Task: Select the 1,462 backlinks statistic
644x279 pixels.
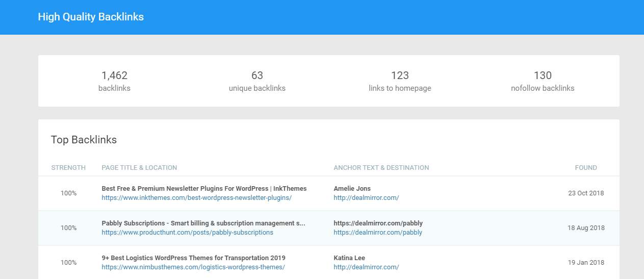Action: pos(114,81)
